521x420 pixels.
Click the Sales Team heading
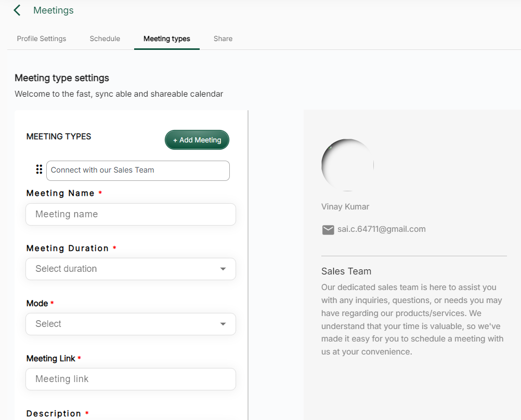click(x=346, y=271)
